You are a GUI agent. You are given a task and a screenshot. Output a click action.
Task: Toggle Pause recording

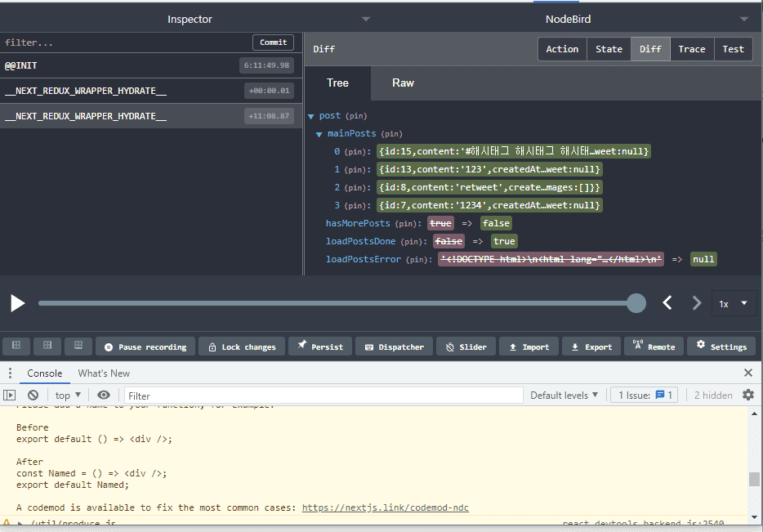coord(145,346)
